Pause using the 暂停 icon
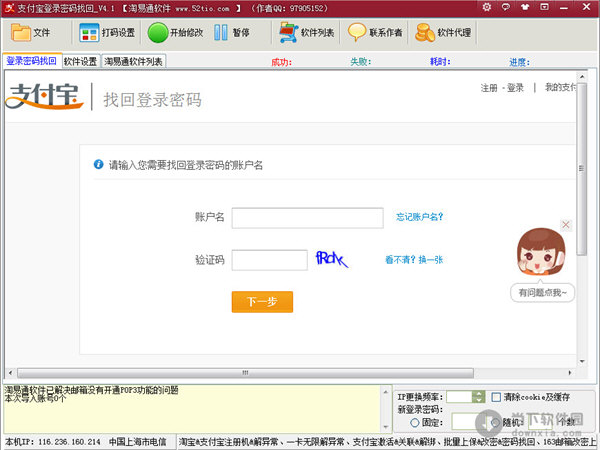Screen dimensions: 600x450 click(x=221, y=33)
